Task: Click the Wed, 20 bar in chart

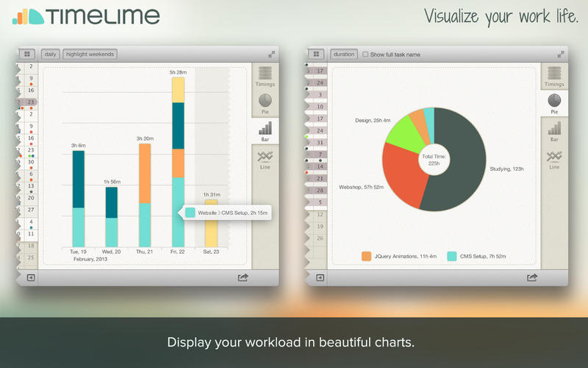Action: point(112,216)
